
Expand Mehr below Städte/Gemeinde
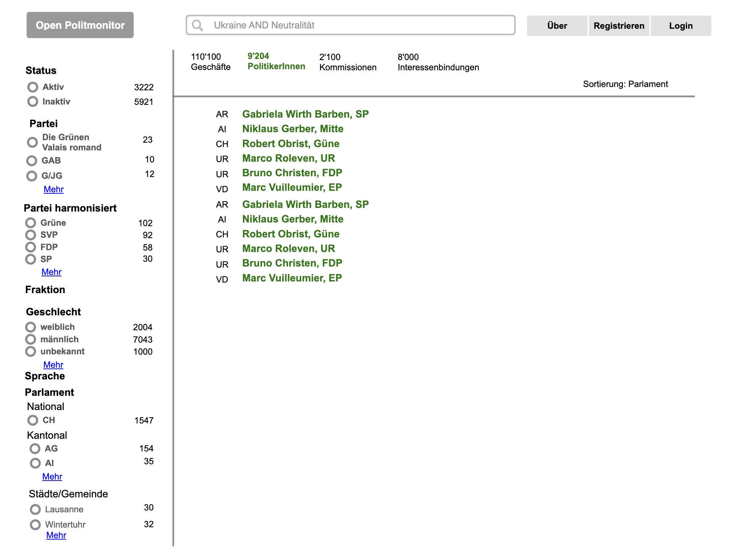tap(56, 535)
